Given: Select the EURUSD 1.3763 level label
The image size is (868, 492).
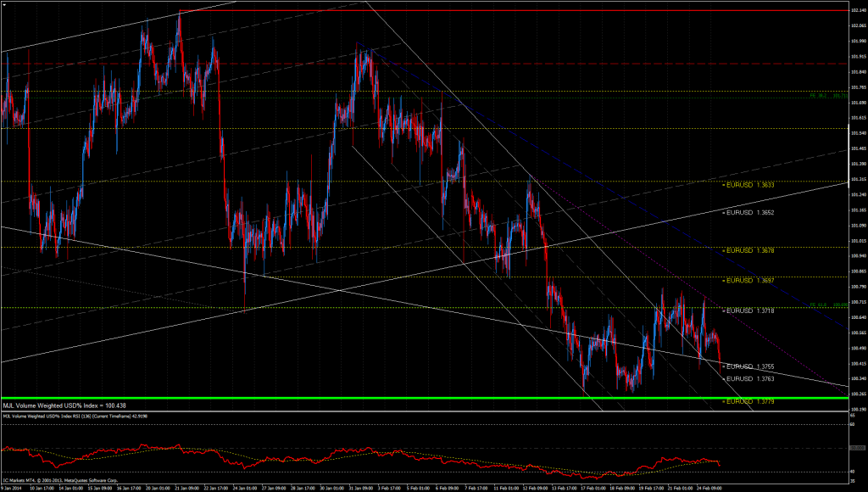Looking at the screenshot, I should (750, 379).
